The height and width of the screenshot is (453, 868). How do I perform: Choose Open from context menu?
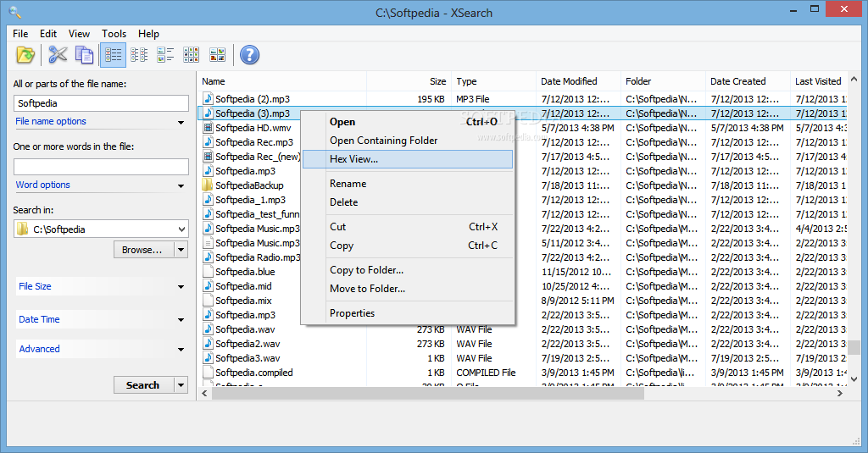(x=408, y=122)
